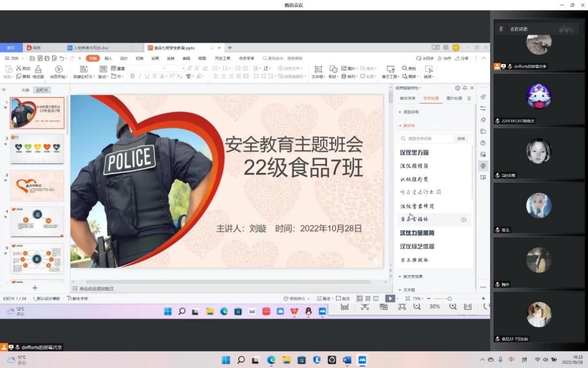
Task: Select slide 3 thumbnail in slide panel
Action: [37, 186]
